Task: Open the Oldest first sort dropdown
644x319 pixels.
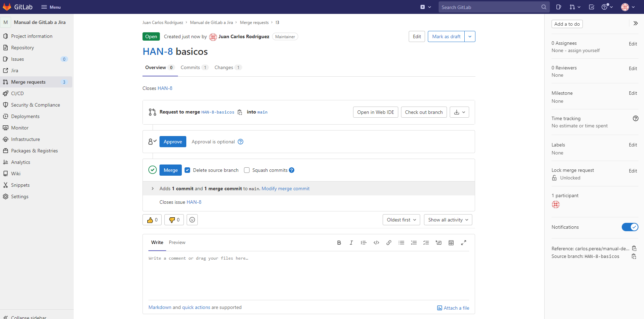Action: [x=401, y=220]
